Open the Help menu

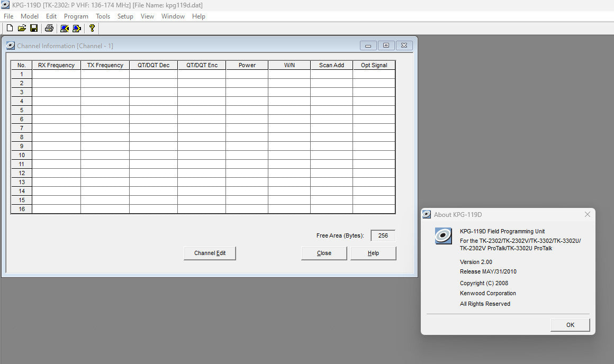(198, 16)
